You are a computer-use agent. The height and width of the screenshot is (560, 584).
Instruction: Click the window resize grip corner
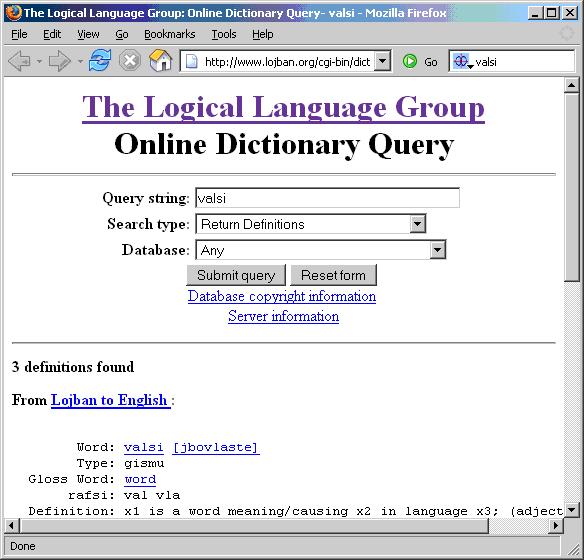click(x=573, y=549)
